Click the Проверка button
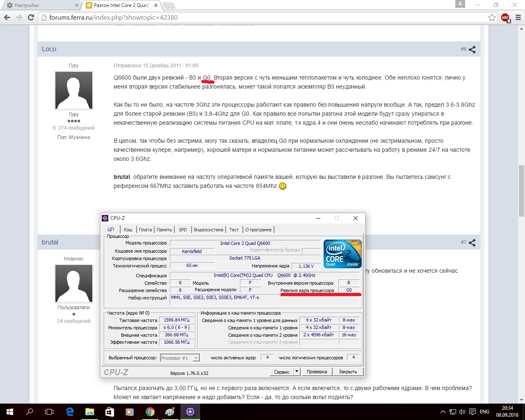Screen dimensions: 525x420 (317, 372)
